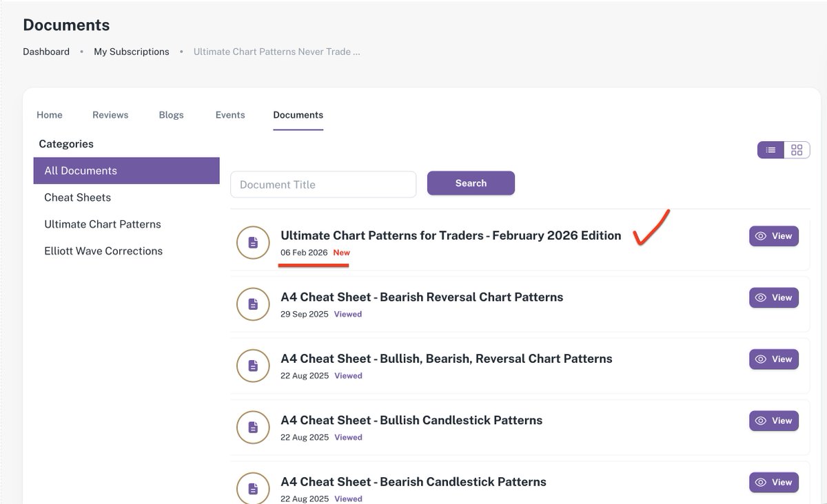Image resolution: width=827 pixels, height=504 pixels.
Task: Go to My Subscriptions breadcrumb
Action: 132,52
